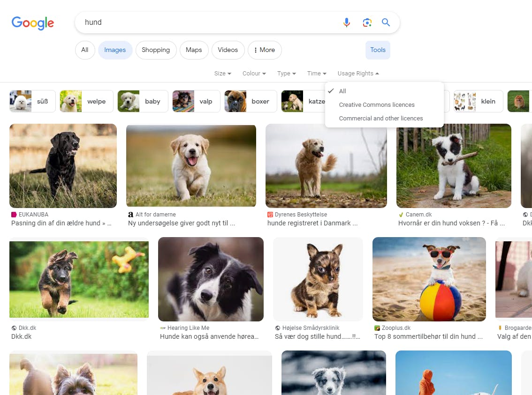Viewport: 532px width, 395px height.
Task: Toggle the Tools button
Action: [378, 50]
